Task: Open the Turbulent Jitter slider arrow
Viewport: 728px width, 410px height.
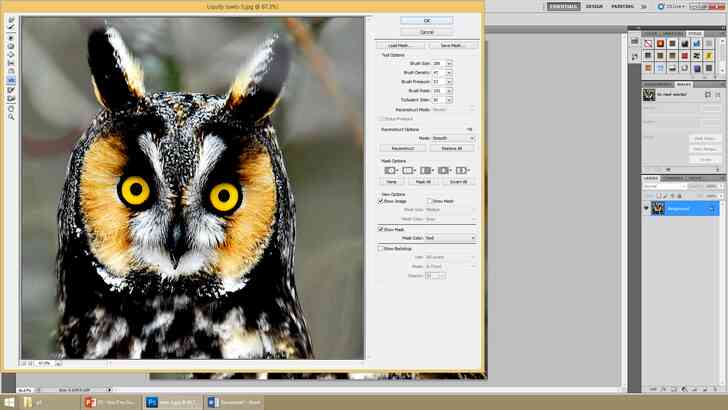Action: point(449,100)
